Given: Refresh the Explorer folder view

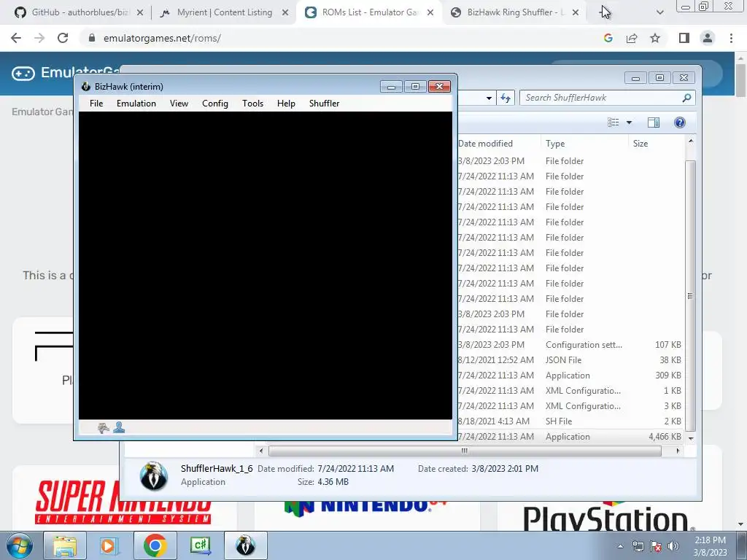Looking at the screenshot, I should click(x=506, y=98).
